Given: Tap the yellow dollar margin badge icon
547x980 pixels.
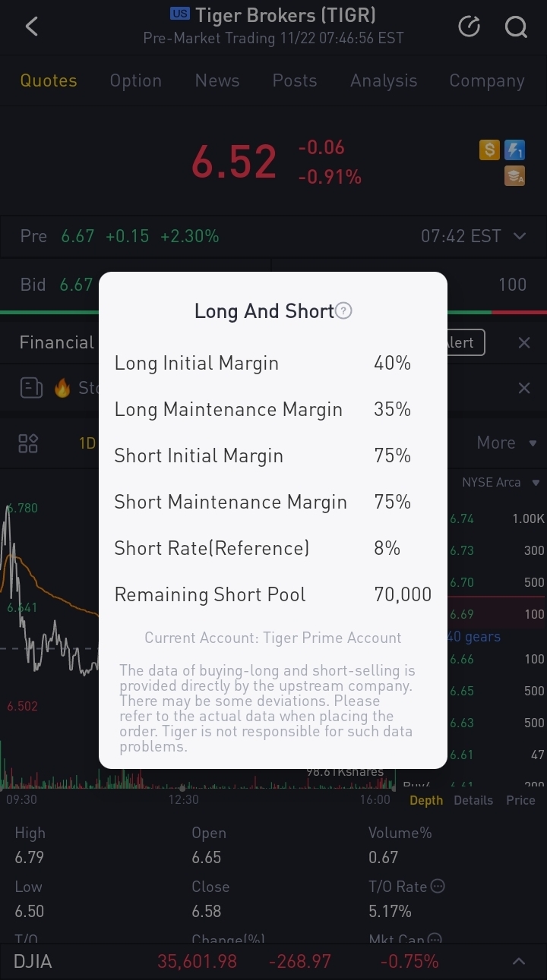Looking at the screenshot, I should [489, 150].
